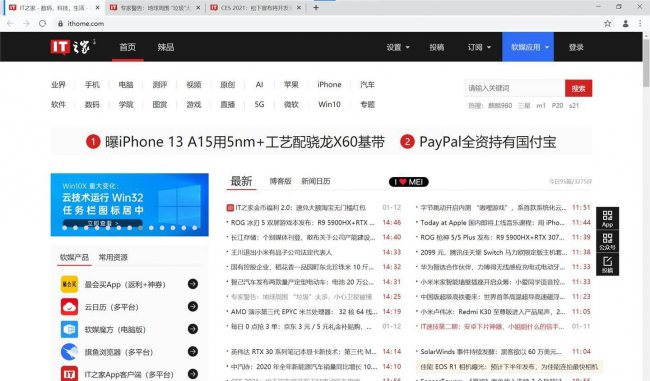Click arrow button next to 旗鱼浏览器

pos(193,351)
